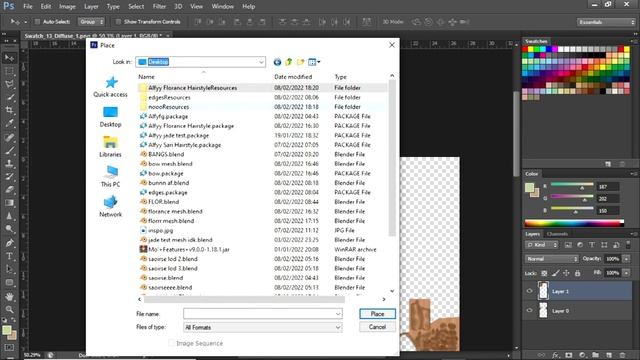Image resolution: width=640 pixels, height=360 pixels.
Task: Select the Gradient tool
Action: pyautogui.click(x=9, y=203)
